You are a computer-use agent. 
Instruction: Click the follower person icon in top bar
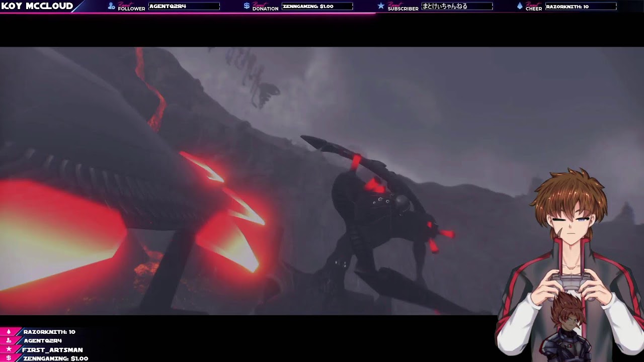[x=112, y=6]
